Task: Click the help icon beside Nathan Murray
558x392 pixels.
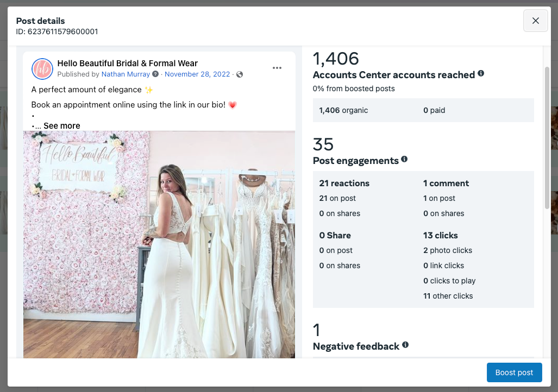Action: pos(155,74)
